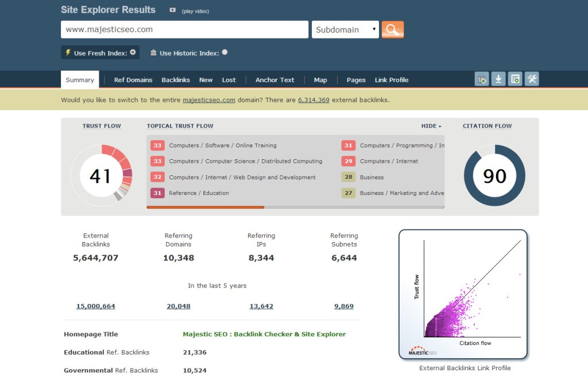Select Computers / Software / Online Training topic

(x=223, y=145)
